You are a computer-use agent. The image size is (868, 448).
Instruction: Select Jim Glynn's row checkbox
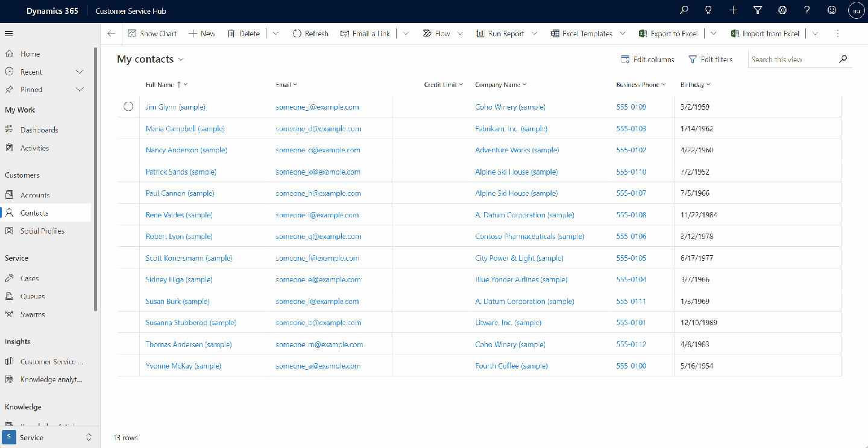click(x=128, y=106)
